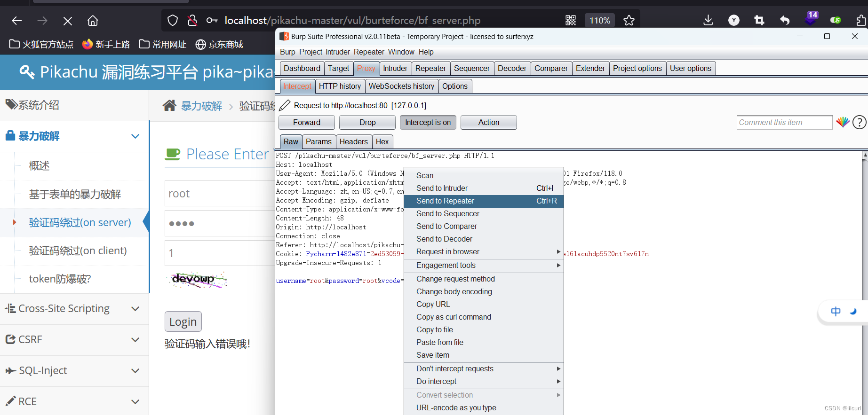Click the pencil edit icon beside Request
This screenshot has height=415, width=868.
click(x=285, y=105)
